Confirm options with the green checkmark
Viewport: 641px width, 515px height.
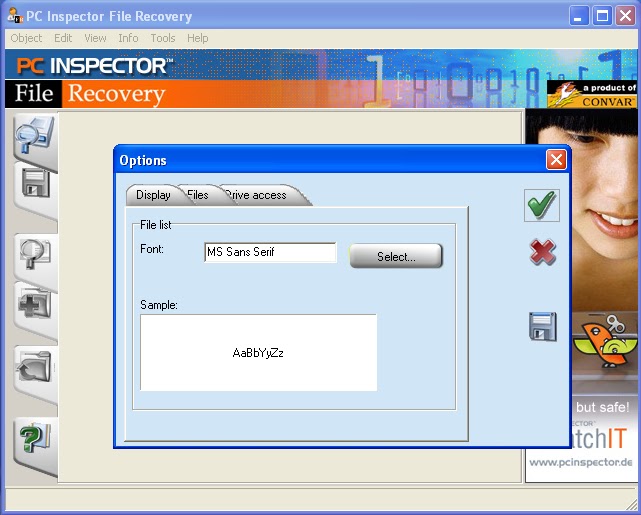point(542,206)
